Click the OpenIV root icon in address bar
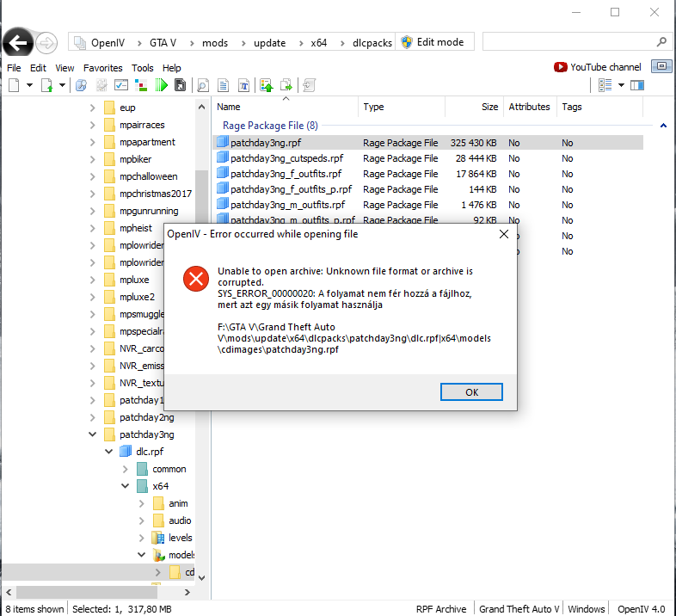 80,42
